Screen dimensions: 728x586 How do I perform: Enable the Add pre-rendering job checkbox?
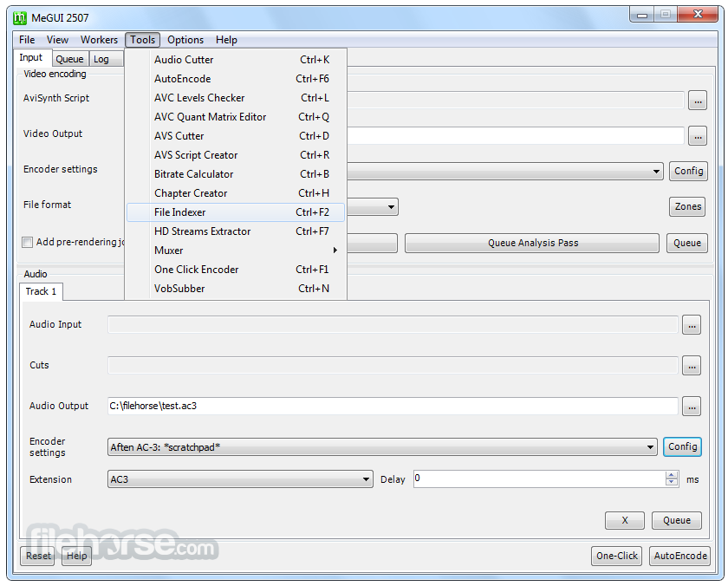29,243
